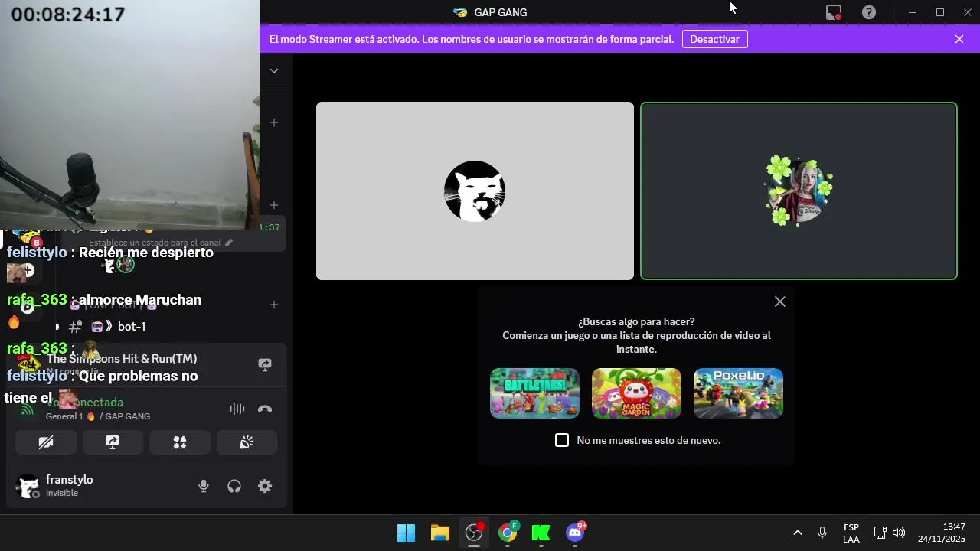Click the system tray microphone icon
Viewport: 980px width, 551px height.
pos(822,533)
